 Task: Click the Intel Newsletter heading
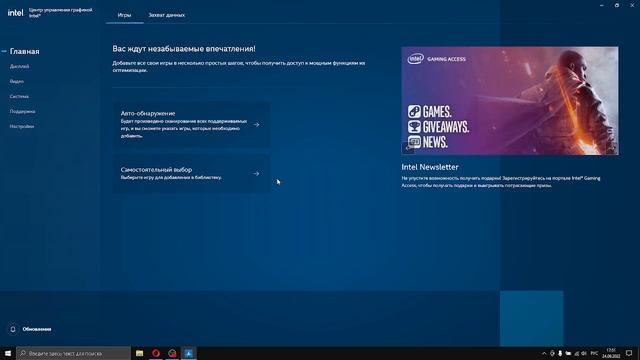click(x=430, y=167)
